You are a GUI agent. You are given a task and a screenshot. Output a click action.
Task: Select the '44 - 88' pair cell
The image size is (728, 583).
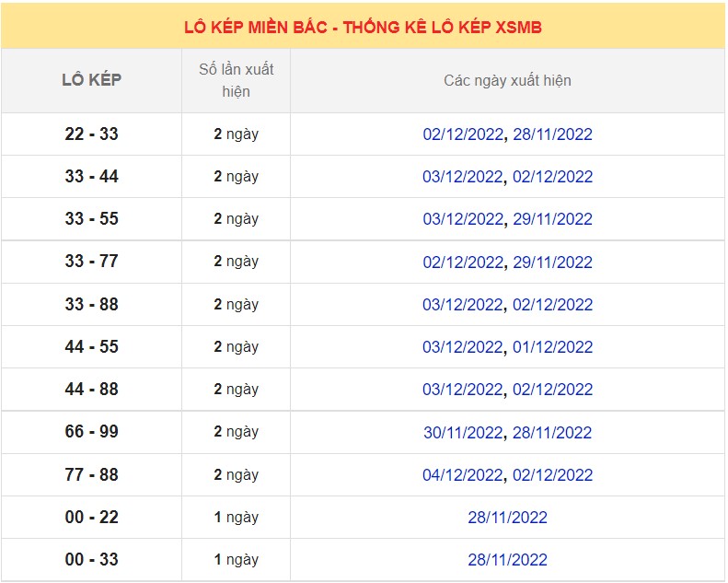pos(91,390)
